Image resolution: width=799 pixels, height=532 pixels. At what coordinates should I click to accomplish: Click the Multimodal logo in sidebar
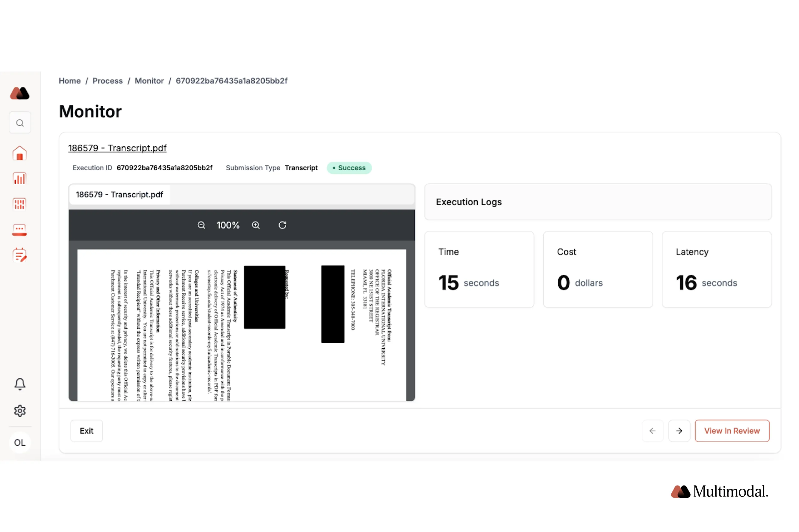[x=20, y=93]
